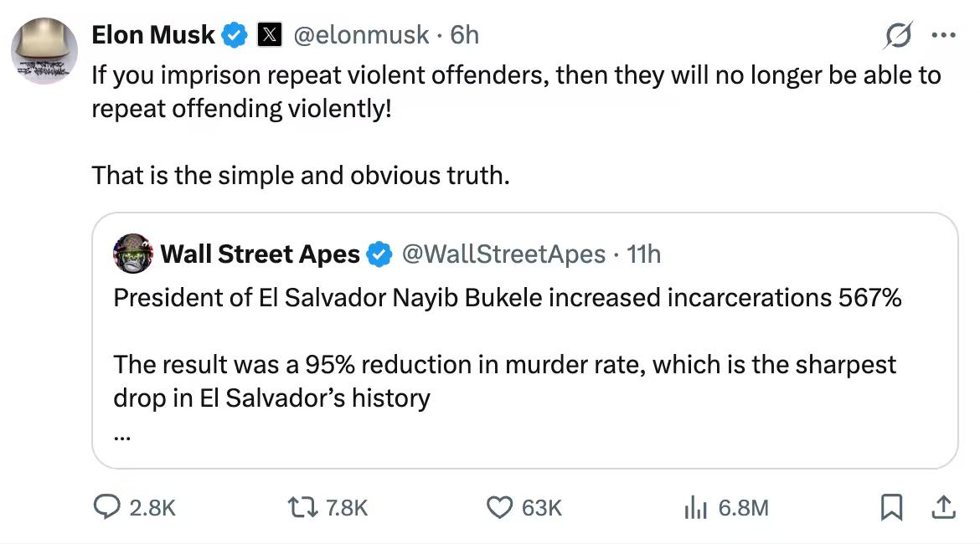This screenshot has height=544, width=980.
Task: Click the reply comment icon
Action: [107, 507]
